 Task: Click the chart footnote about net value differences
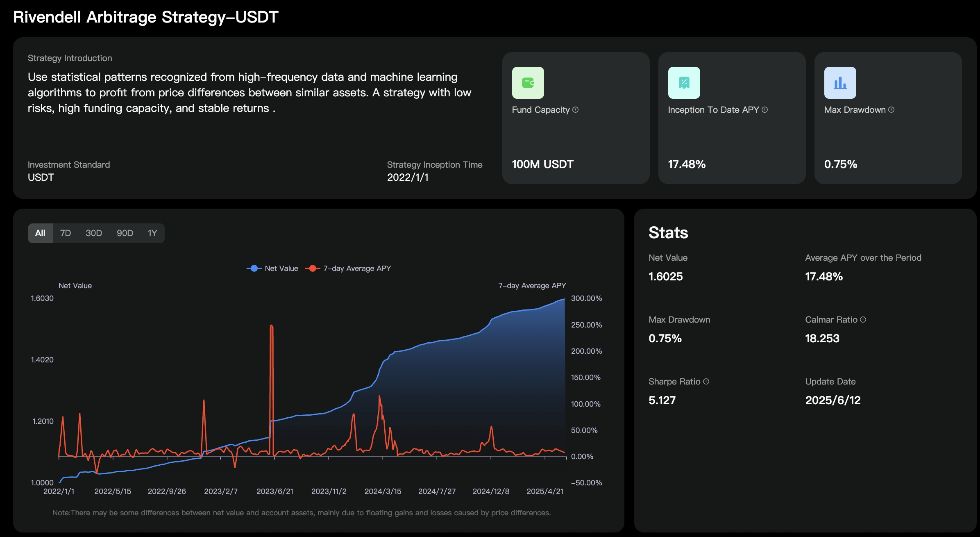point(302,513)
